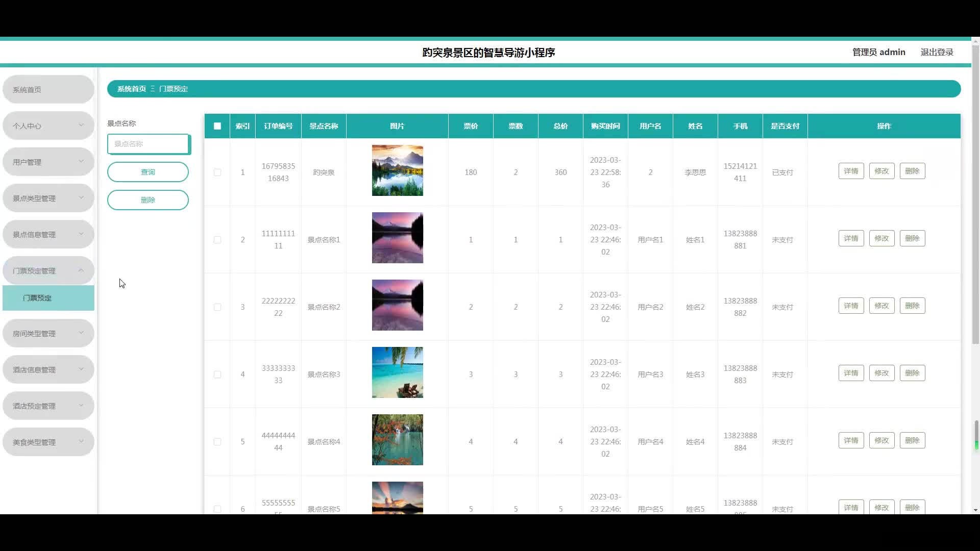Expand the 房间类型管理 sidebar section
980x551 pixels.
tap(48, 333)
